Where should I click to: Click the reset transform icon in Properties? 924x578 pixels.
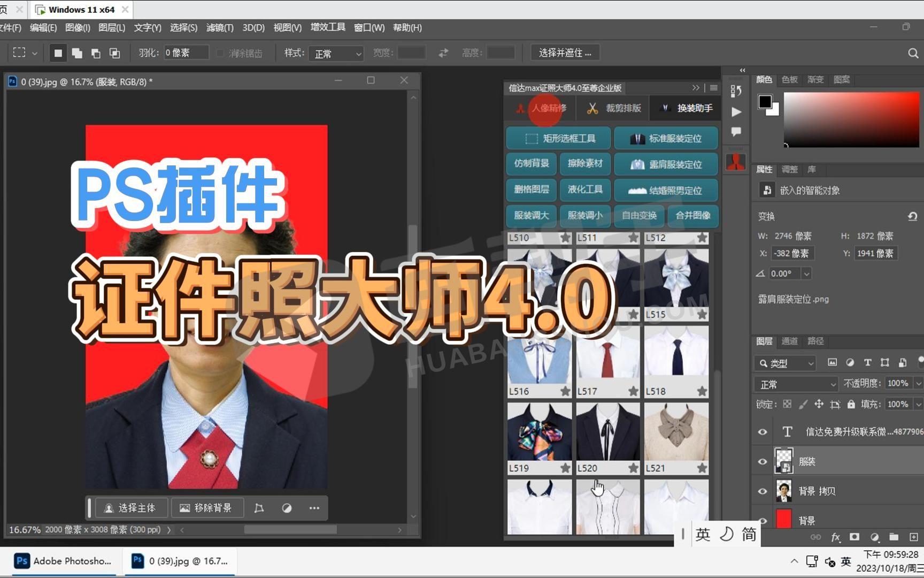[912, 216]
